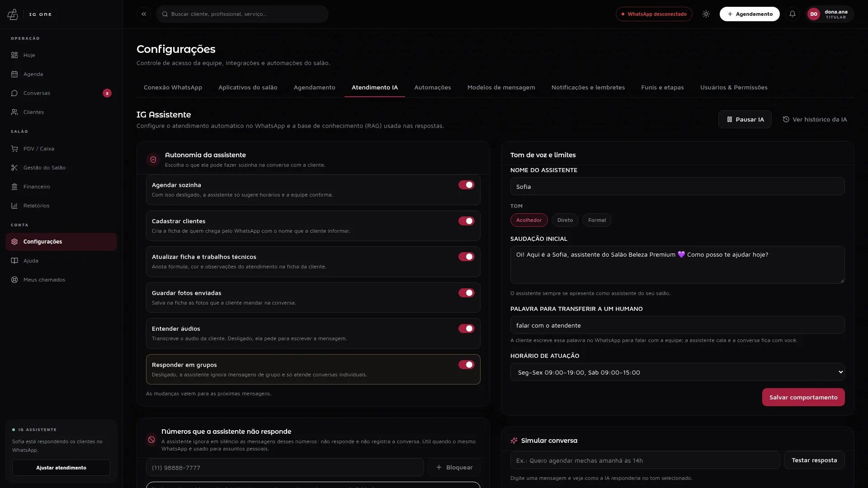The image size is (868, 488).
Task: Open Conversas chat icon in sidebar
Action: (14, 93)
